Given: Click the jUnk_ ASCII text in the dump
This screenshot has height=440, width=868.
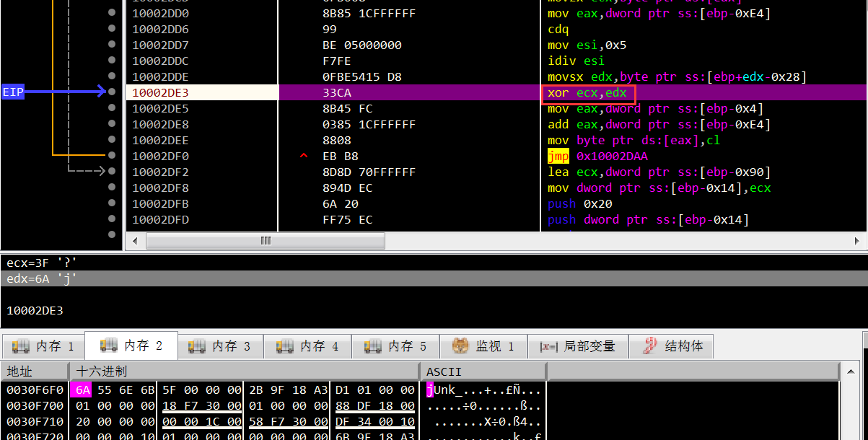Looking at the screenshot, I should (445, 390).
